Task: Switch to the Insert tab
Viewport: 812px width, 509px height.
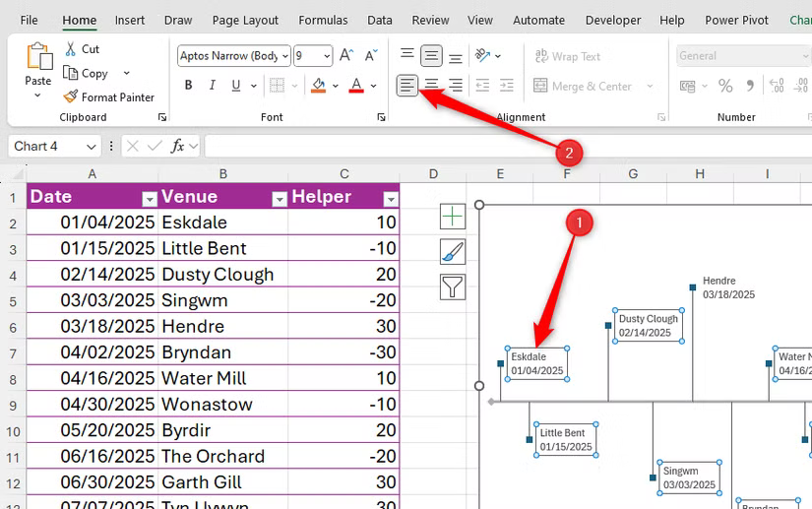Action: click(130, 21)
